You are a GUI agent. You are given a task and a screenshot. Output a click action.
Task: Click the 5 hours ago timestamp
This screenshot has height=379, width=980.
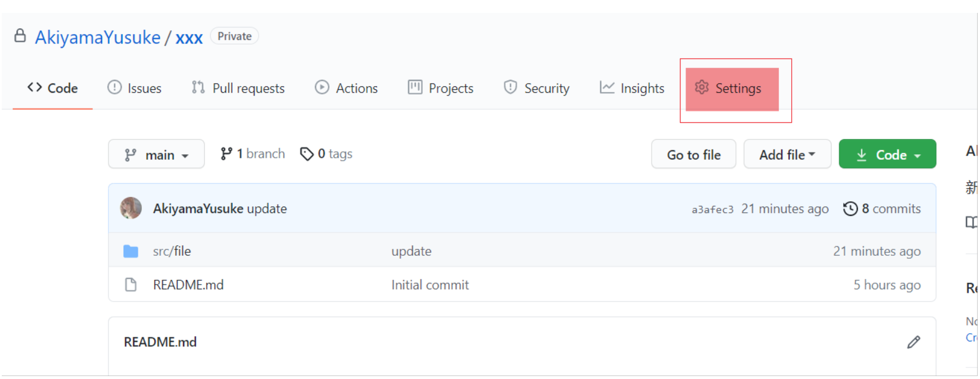pyautogui.click(x=887, y=285)
